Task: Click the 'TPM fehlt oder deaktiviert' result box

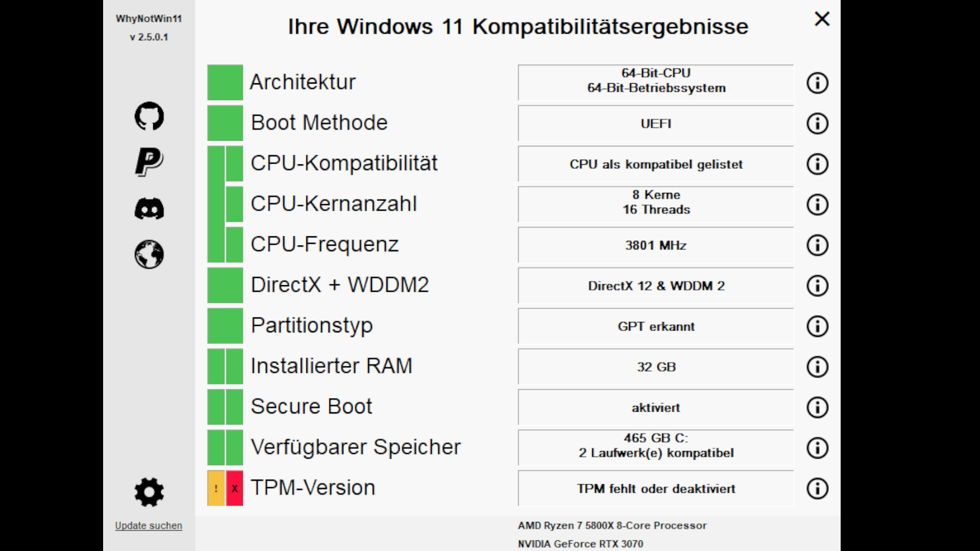Action: 655,488
